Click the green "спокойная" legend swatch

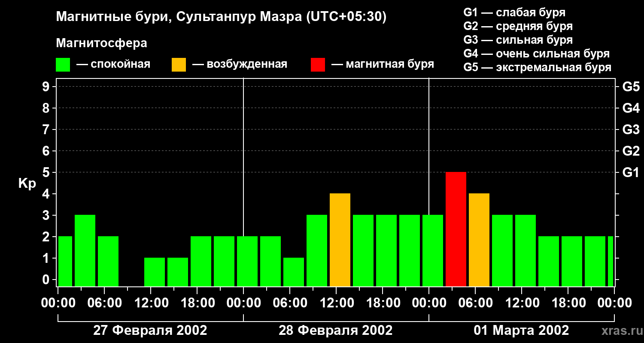63,65
